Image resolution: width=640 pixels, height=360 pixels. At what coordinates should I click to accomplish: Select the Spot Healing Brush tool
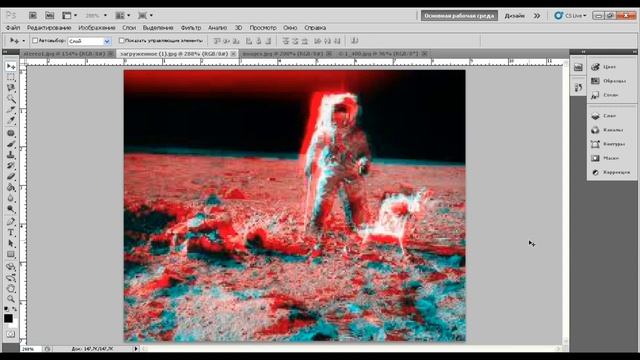11,133
